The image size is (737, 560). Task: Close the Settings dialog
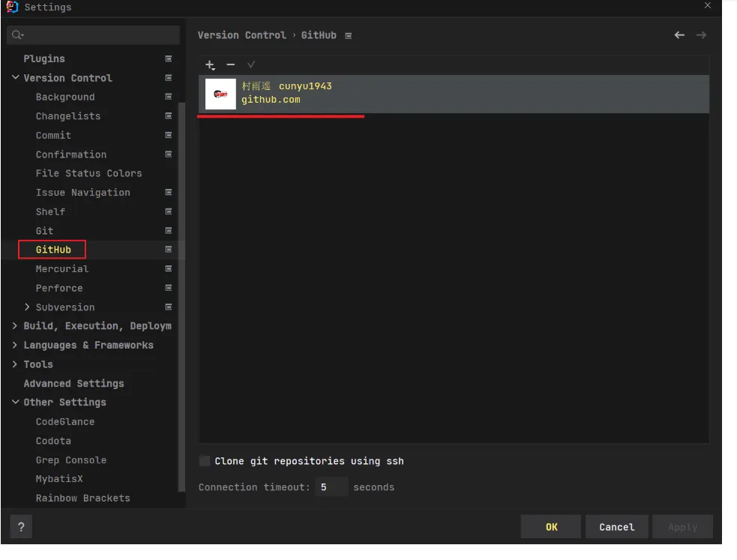(x=708, y=5)
